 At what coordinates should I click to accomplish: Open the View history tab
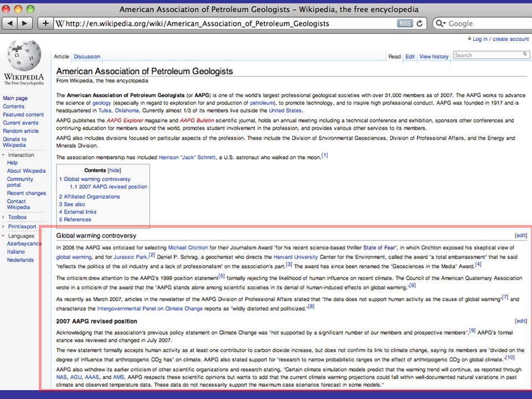point(434,57)
